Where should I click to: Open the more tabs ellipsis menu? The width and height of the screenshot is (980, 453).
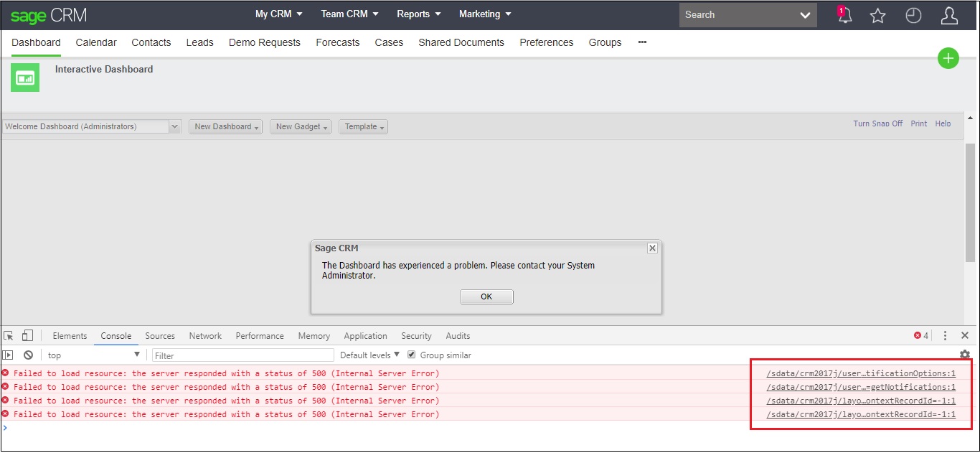pos(642,42)
